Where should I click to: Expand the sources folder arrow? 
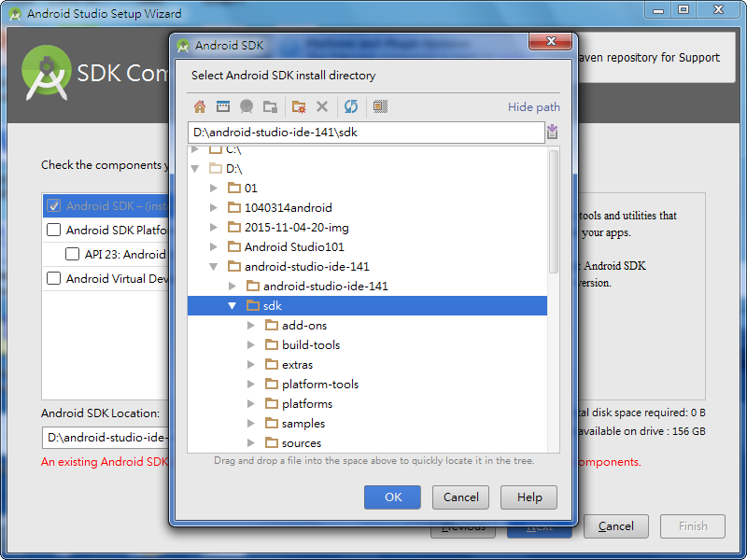click(x=250, y=442)
